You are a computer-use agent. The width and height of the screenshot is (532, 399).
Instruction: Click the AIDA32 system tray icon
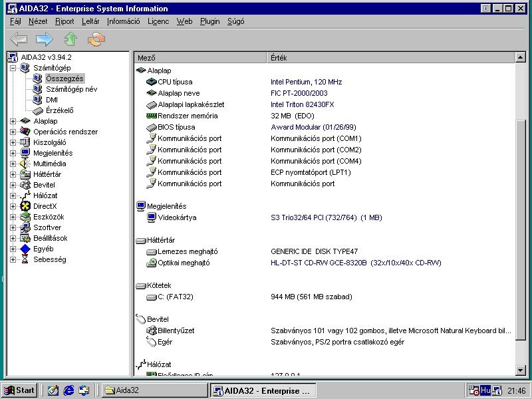(x=497, y=390)
